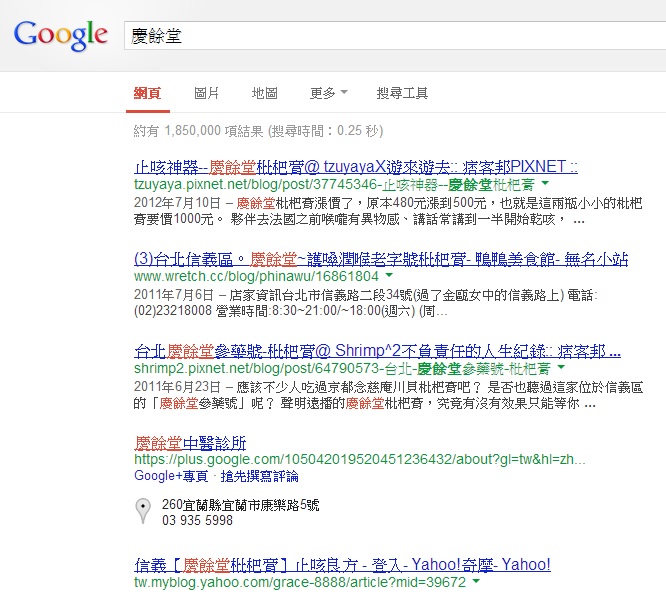Click the www.wretch.cc/blog/phinawu/16861804 URL text
Viewport: 666px width, 594px height.
click(x=256, y=277)
